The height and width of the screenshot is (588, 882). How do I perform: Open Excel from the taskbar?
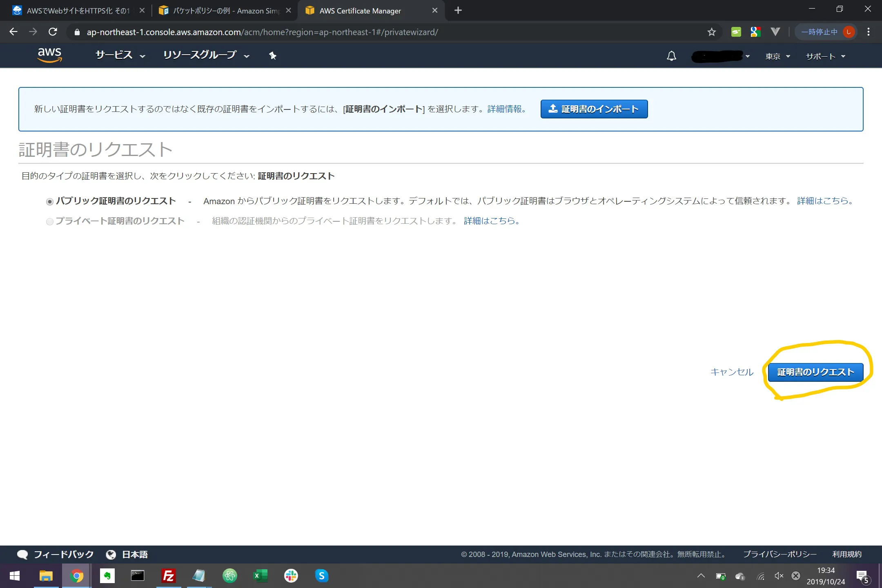click(260, 576)
